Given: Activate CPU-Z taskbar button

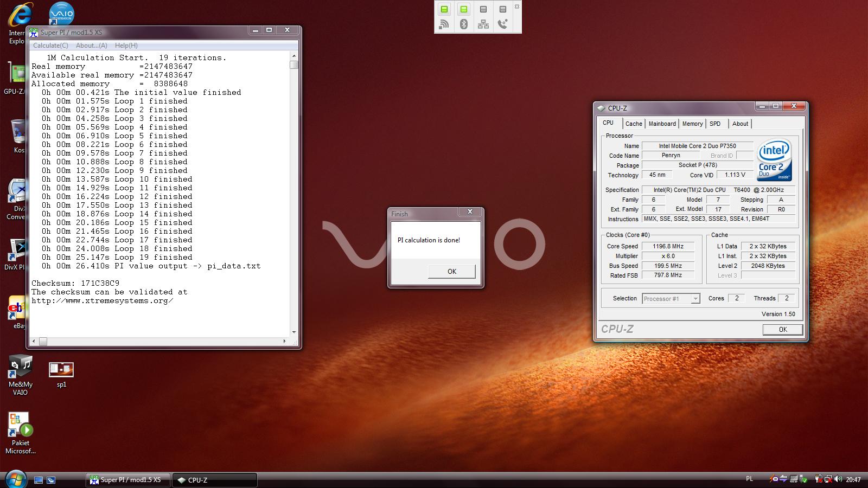Looking at the screenshot, I should [215, 480].
